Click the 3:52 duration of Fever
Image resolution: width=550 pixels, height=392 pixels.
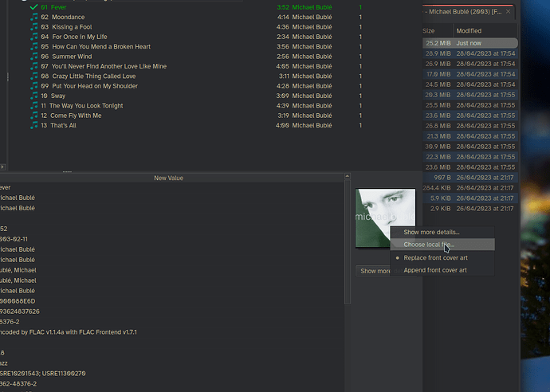pyautogui.click(x=283, y=7)
